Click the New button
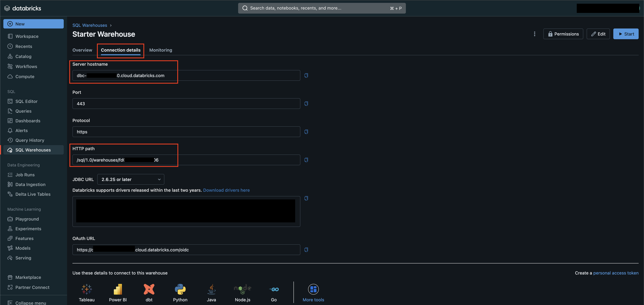The height and width of the screenshot is (305, 644). [x=34, y=24]
